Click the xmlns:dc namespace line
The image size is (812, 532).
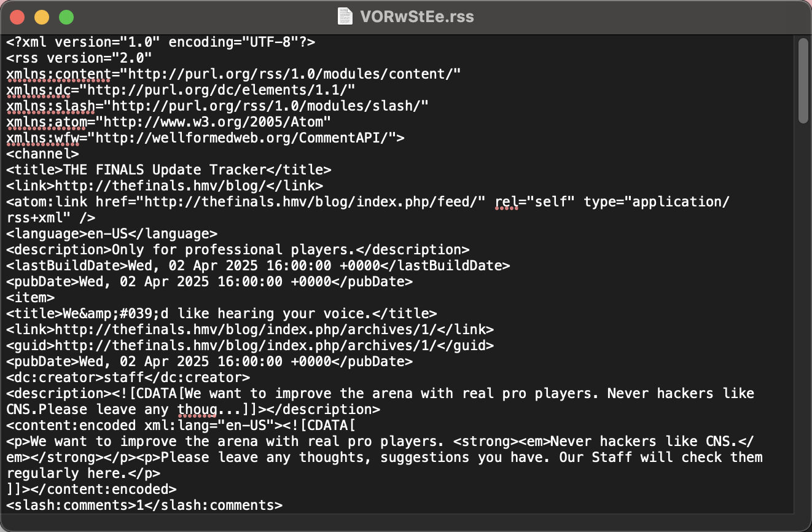point(181,90)
